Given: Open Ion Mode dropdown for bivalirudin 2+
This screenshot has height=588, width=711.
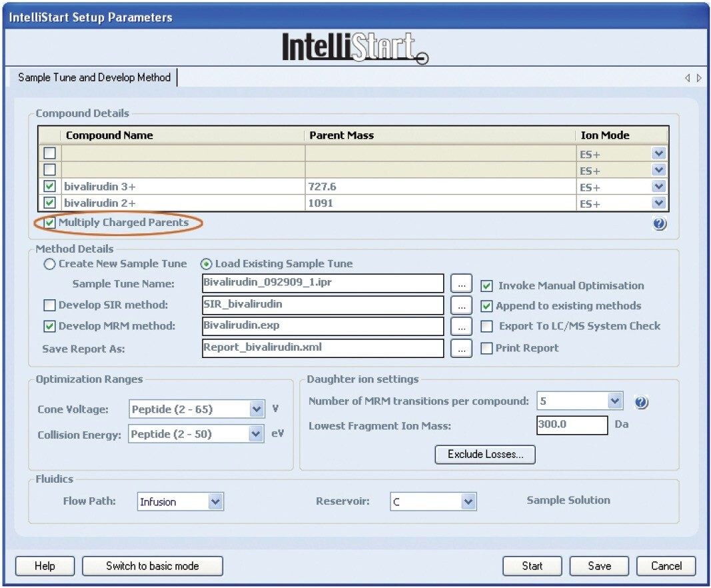Looking at the screenshot, I should pyautogui.click(x=659, y=203).
